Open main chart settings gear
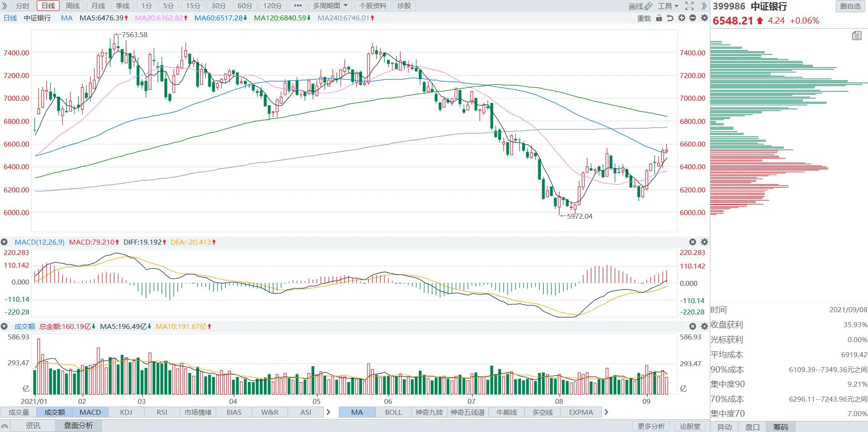The height and width of the screenshot is (432, 868). 704,18
